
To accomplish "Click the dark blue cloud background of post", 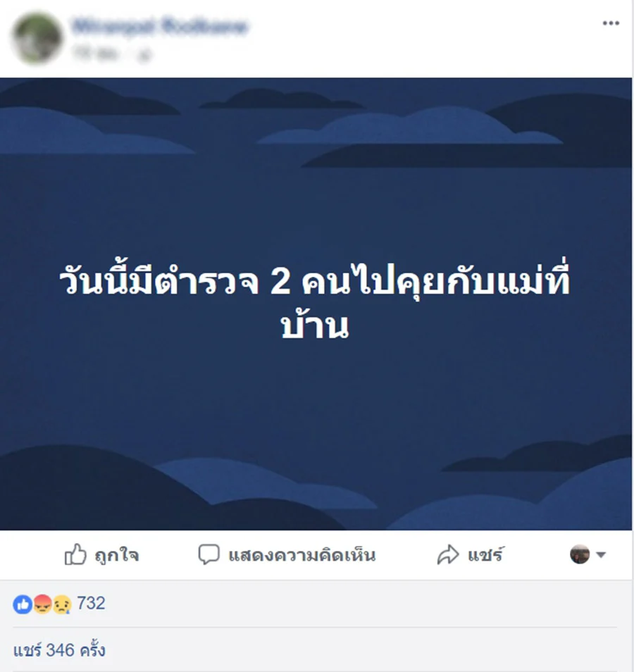I will (316, 407).
